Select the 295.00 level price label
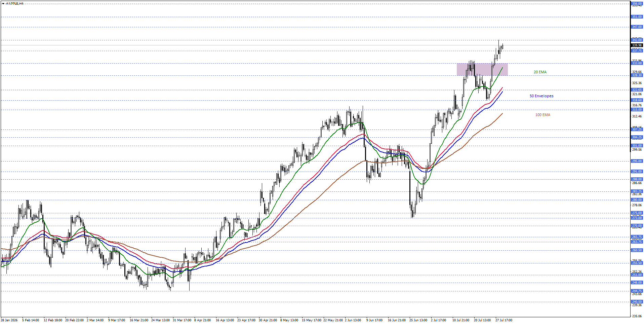The height and width of the screenshot is (324, 644). [x=637, y=161]
